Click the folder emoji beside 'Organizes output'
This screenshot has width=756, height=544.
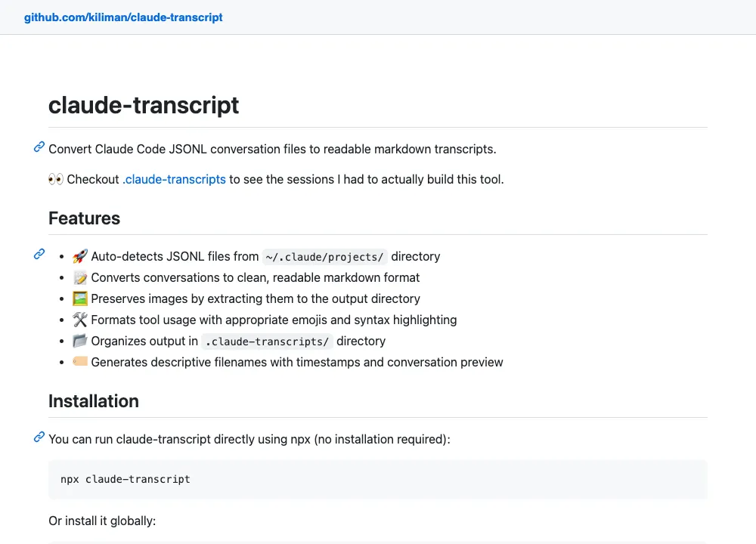tap(80, 342)
